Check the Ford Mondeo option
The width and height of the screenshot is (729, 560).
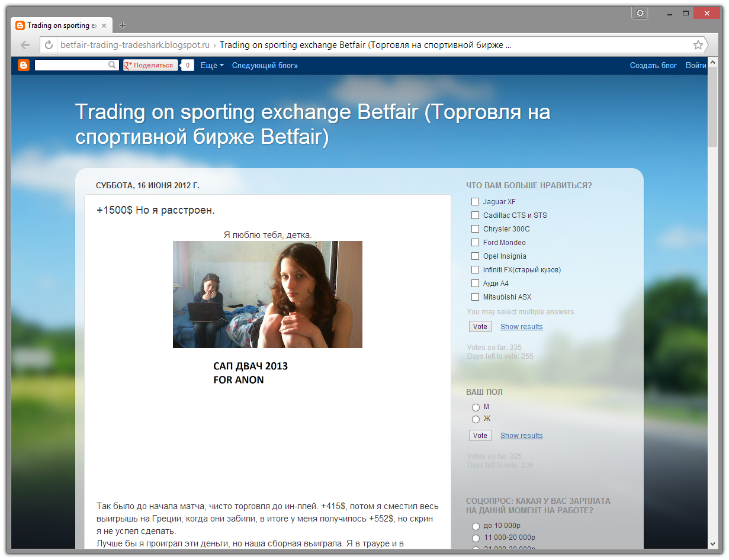[475, 243]
